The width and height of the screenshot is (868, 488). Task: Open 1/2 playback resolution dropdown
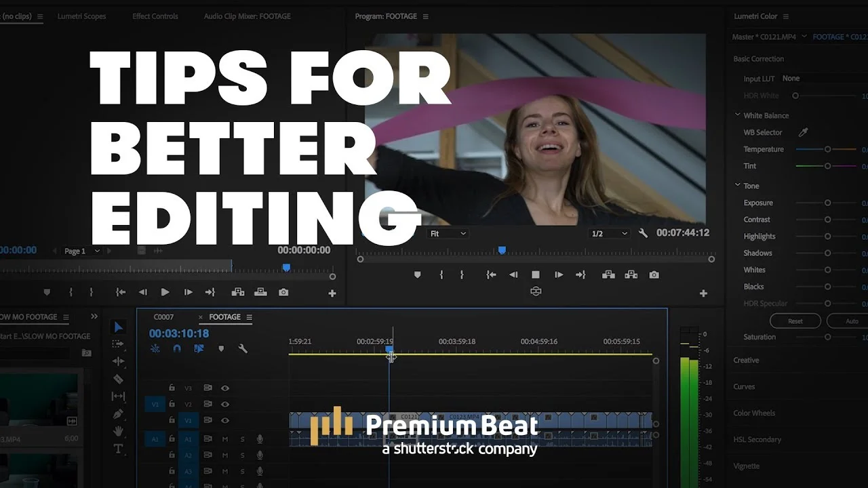coord(610,233)
